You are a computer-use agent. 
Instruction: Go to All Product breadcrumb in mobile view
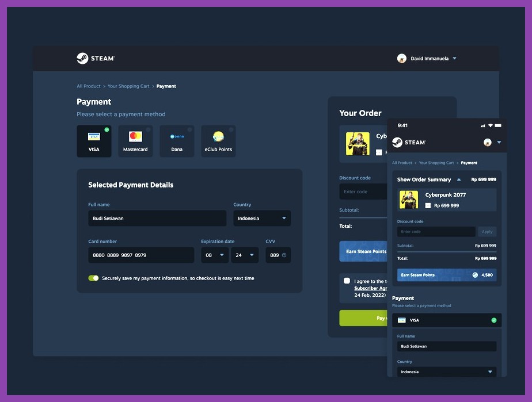tap(402, 163)
